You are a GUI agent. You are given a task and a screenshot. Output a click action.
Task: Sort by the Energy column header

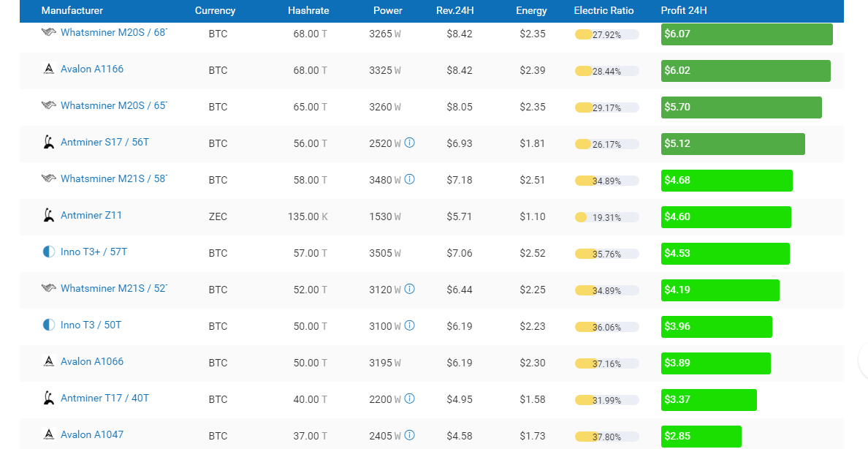531,10
